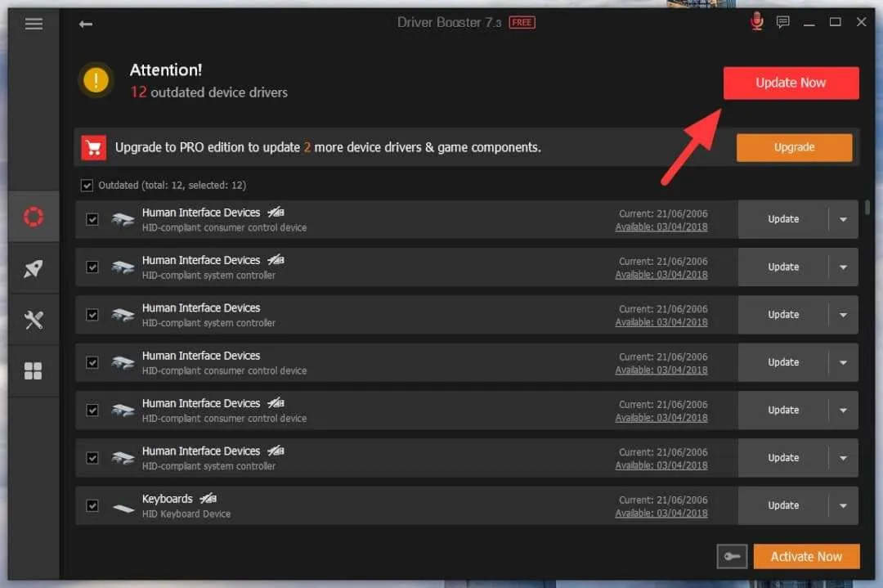Expand update options for HID Keyboard Device

point(843,505)
